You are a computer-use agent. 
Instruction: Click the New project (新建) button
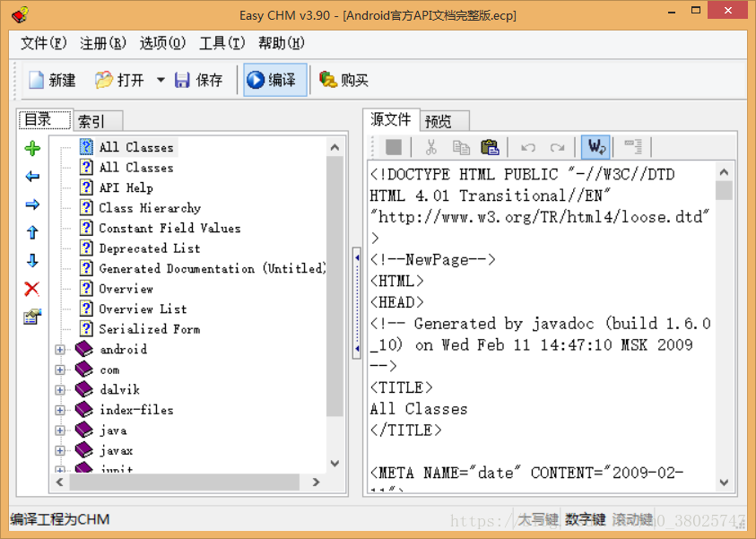[x=52, y=80]
